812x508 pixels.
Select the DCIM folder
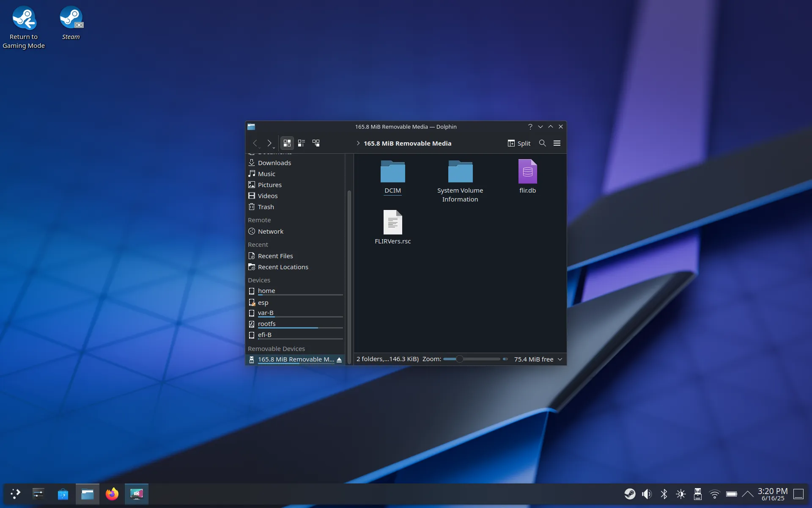392,177
